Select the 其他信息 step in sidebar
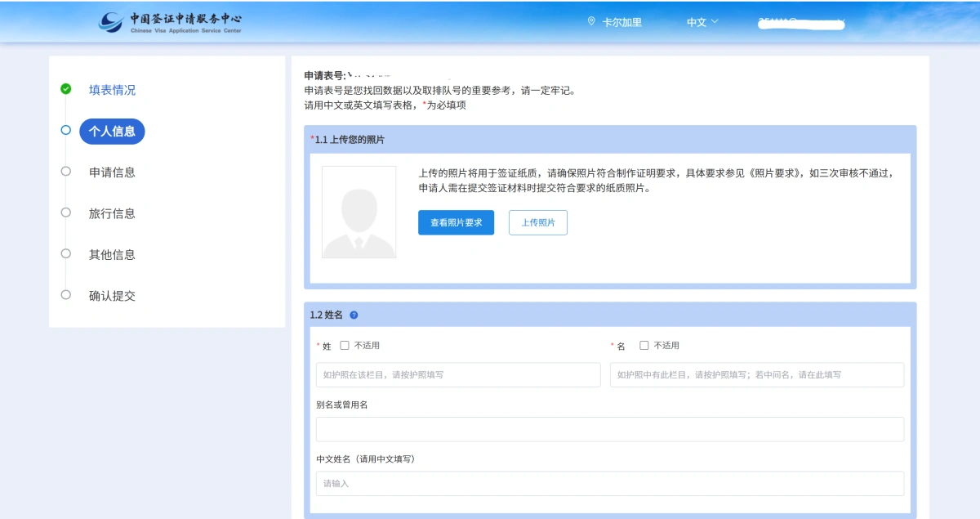 click(x=112, y=254)
